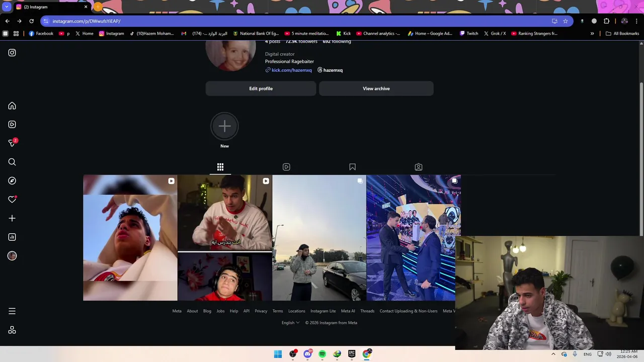644x362 pixels.
Task: Expand the tab search dropdown arrow
Action: point(7,7)
